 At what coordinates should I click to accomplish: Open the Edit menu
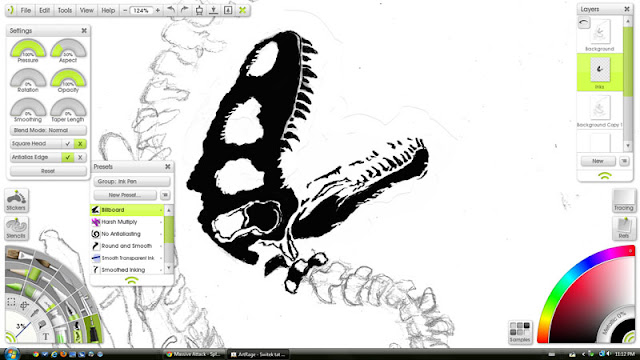tap(44, 11)
